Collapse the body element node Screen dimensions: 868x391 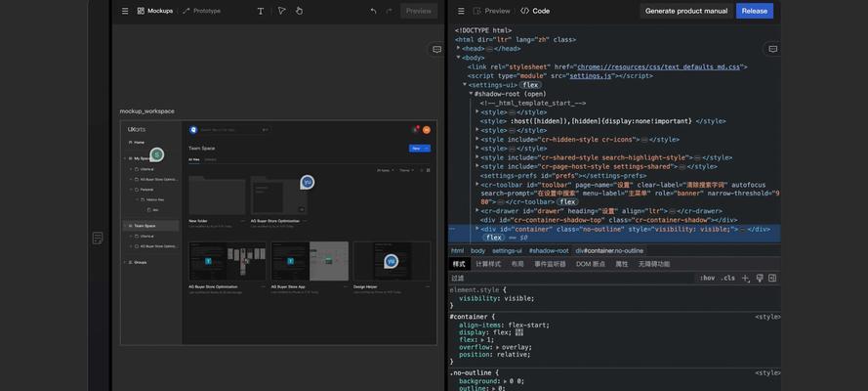(x=458, y=57)
